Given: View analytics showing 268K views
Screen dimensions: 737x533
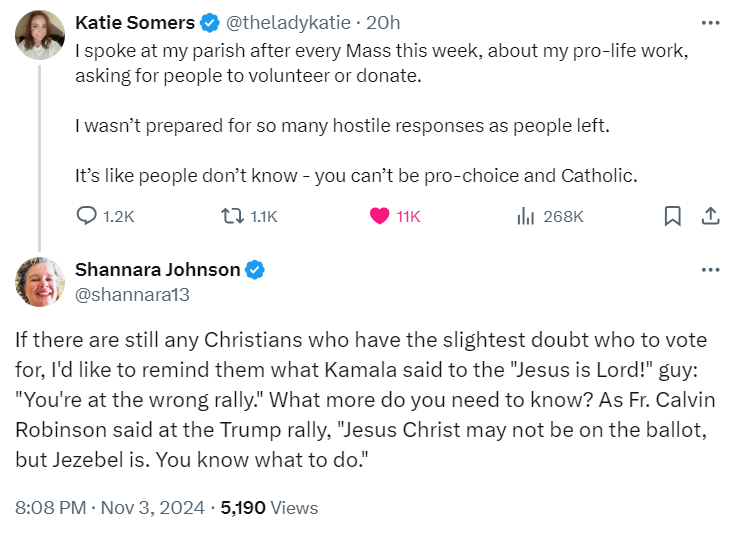Looking at the screenshot, I should click(523, 215).
